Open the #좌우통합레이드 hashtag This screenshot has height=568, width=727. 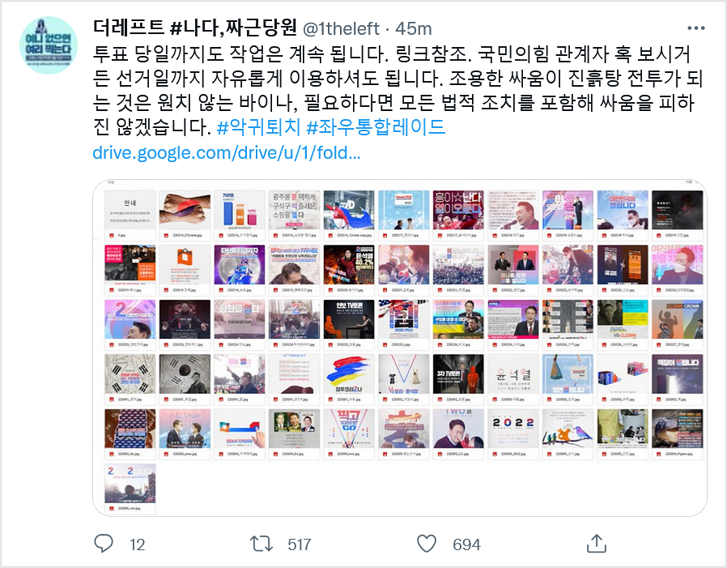click(376, 127)
